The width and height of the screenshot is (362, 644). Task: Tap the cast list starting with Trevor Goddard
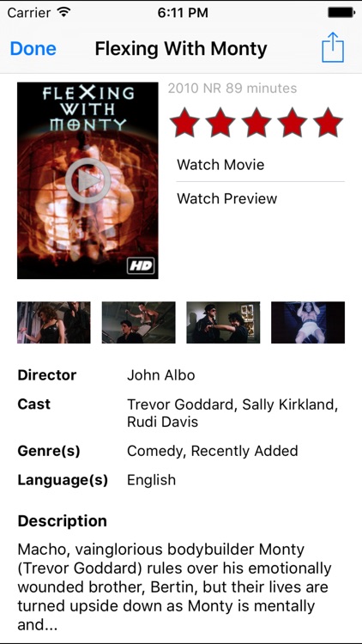(x=232, y=413)
